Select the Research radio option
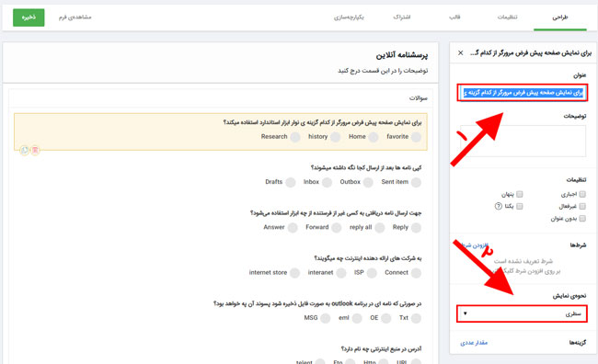 pyautogui.click(x=295, y=137)
